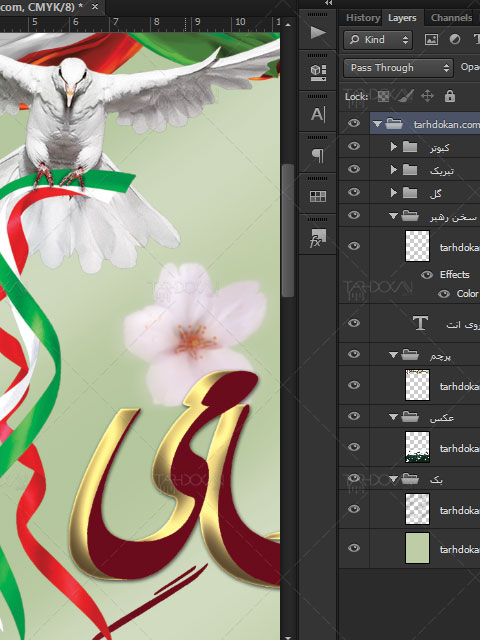
Task: Select the پرچم group folder icon
Action: click(x=410, y=354)
